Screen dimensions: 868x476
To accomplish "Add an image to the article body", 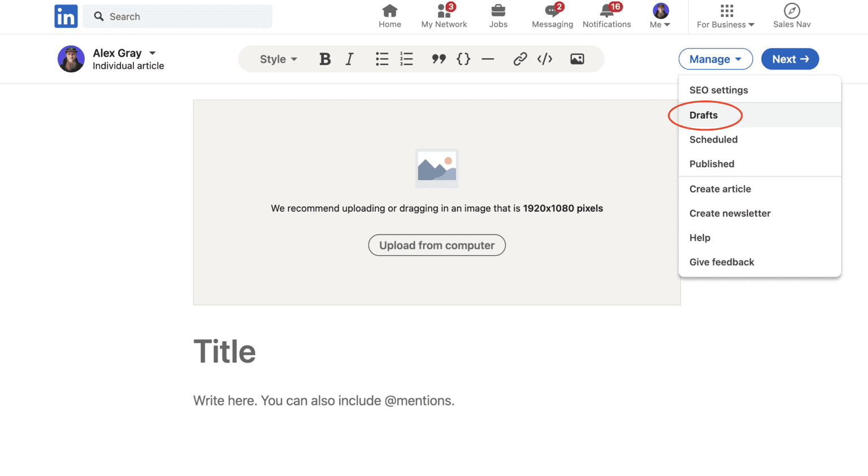I will (x=577, y=59).
